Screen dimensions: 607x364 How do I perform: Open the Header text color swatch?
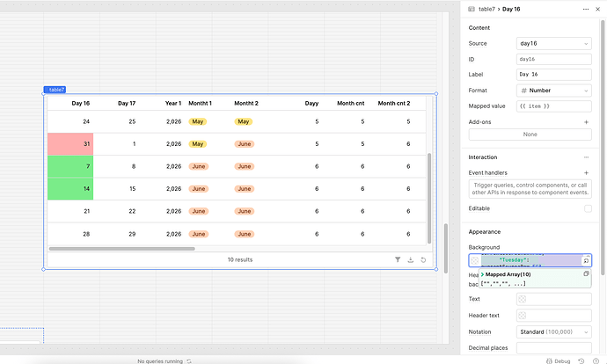[x=523, y=316]
